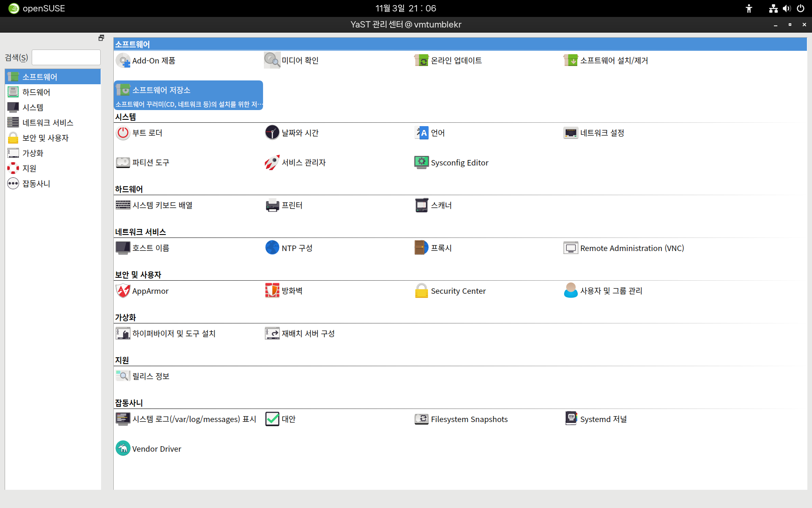Image resolution: width=812 pixels, height=508 pixels.
Task: Choose 가상화 category in sidebar
Action: click(x=33, y=153)
